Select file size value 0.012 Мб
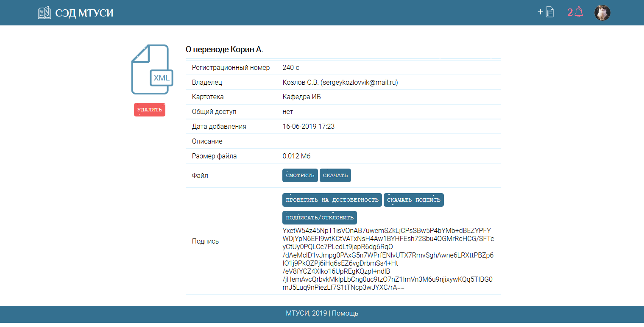 tap(297, 156)
